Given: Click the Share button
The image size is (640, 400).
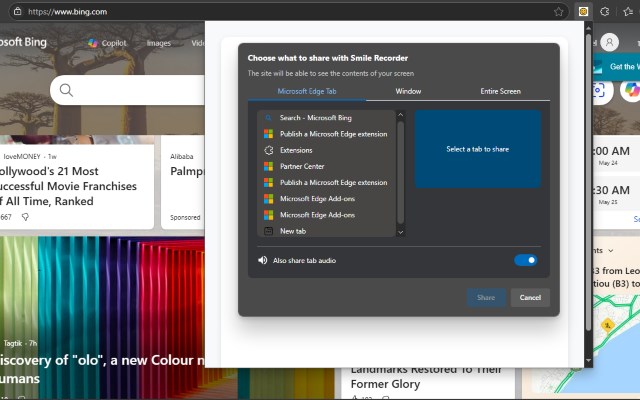Looking at the screenshot, I should (x=486, y=298).
